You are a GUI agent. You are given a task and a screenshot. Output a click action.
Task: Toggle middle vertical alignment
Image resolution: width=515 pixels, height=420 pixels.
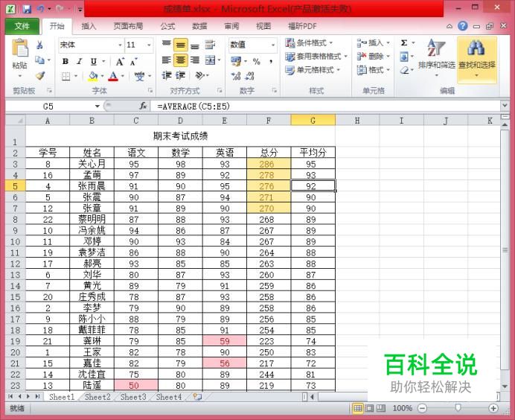181,45
